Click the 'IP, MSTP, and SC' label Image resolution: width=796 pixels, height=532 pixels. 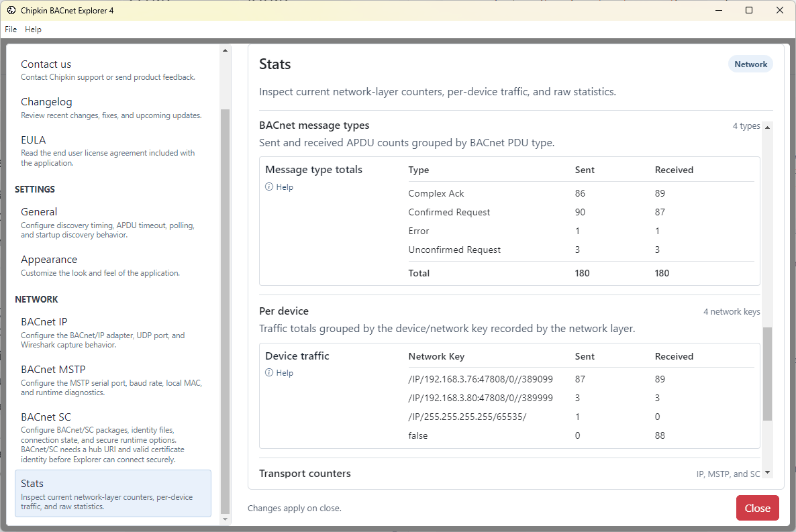click(x=728, y=474)
